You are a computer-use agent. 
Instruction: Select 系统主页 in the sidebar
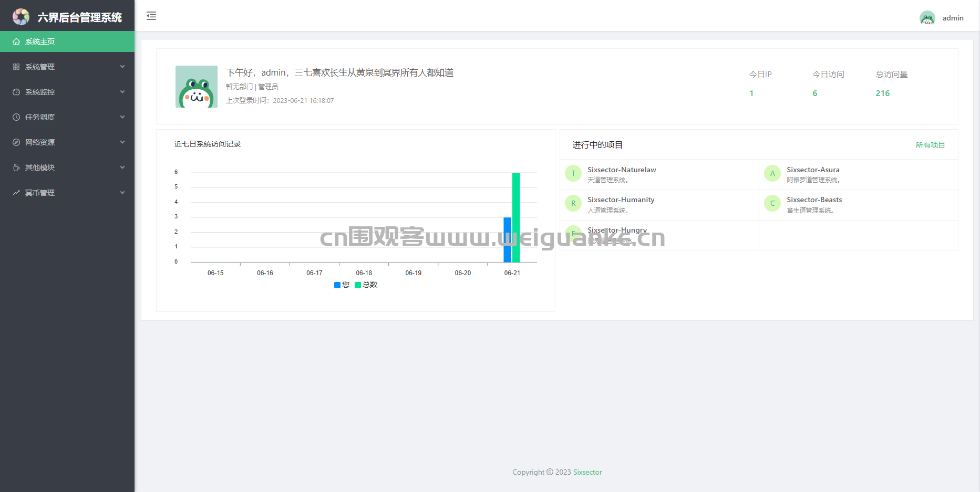[x=67, y=41]
